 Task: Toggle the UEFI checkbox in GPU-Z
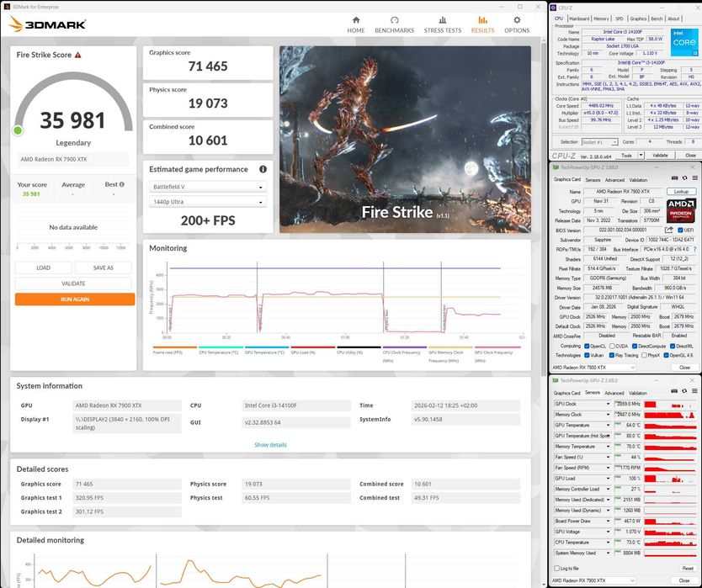point(678,230)
